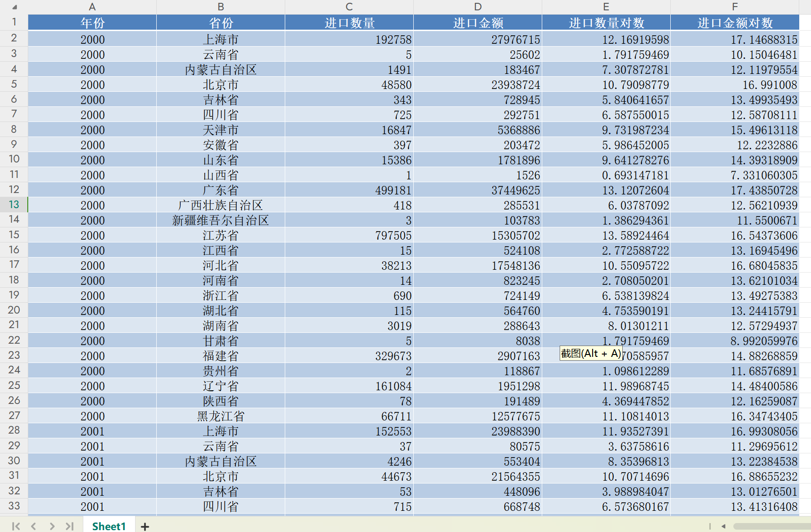
Task: Click the 截图(Alt + A) screenshot button
Action: click(591, 353)
